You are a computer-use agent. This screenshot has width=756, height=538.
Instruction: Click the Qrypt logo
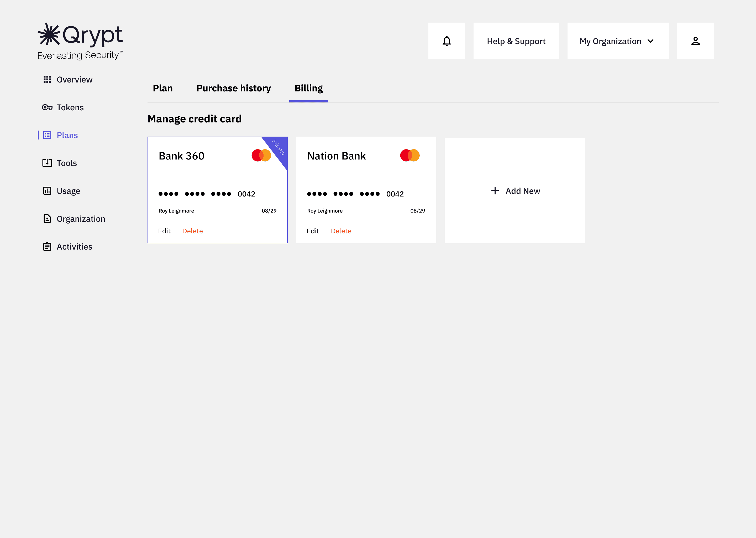80,42
